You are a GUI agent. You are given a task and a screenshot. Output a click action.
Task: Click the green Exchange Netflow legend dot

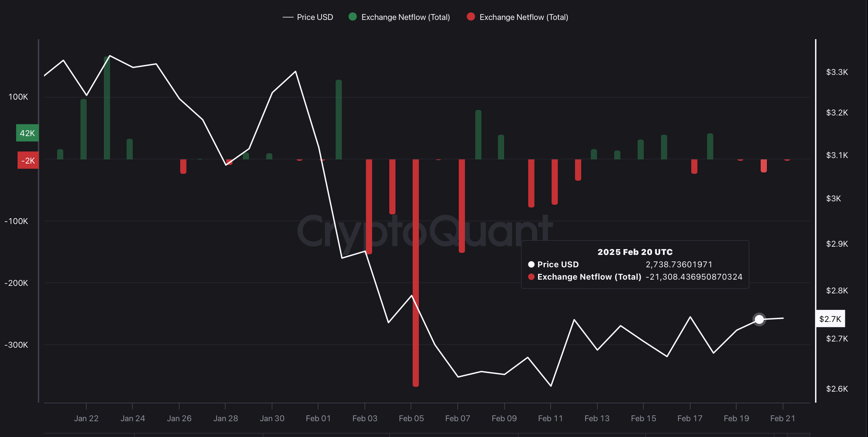click(x=352, y=17)
